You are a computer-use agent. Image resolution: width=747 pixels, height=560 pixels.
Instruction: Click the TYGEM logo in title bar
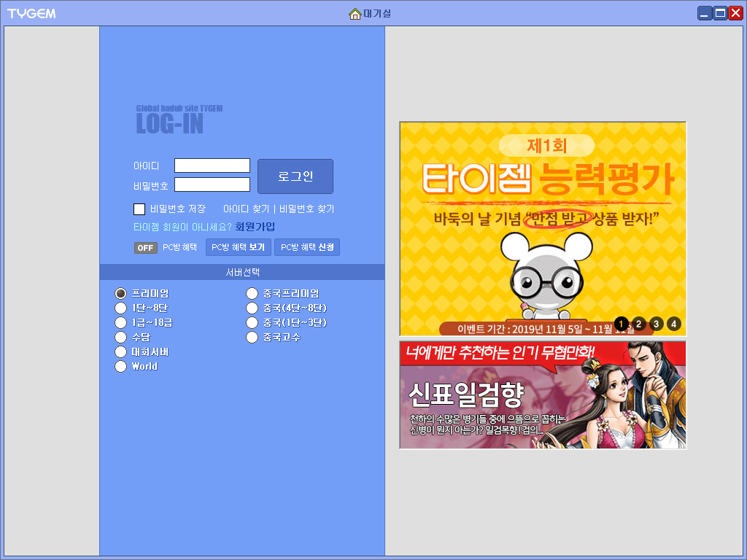31,14
